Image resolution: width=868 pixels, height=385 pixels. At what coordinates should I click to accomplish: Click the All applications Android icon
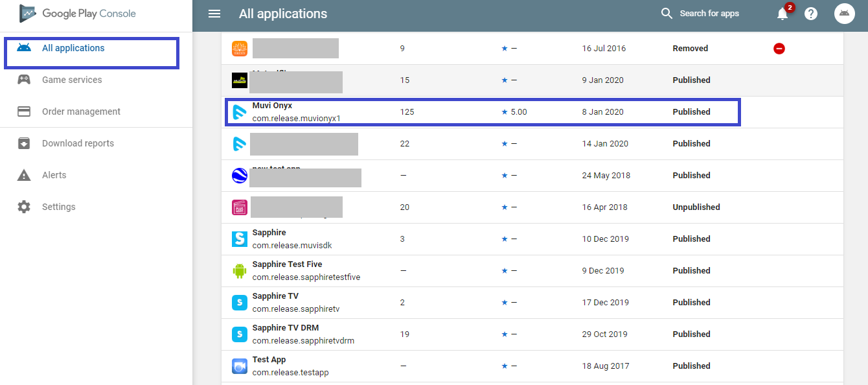coord(24,48)
